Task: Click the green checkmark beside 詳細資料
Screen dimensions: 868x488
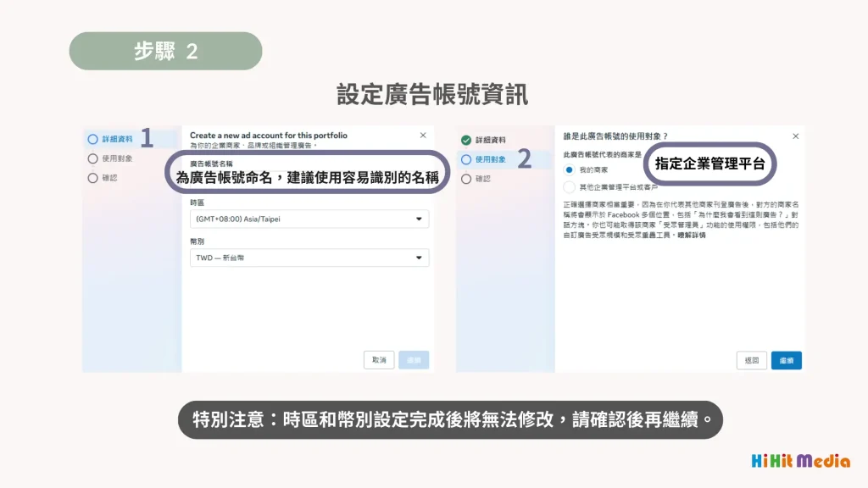Action: pos(465,140)
